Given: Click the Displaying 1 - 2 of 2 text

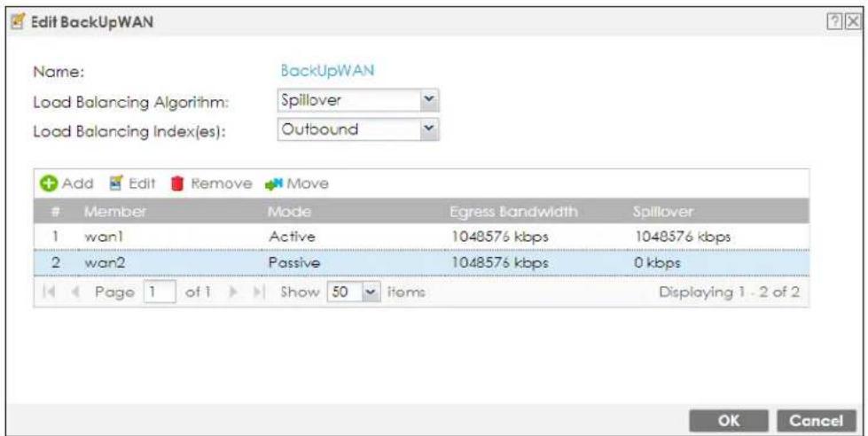Looking at the screenshot, I should coord(729,292).
